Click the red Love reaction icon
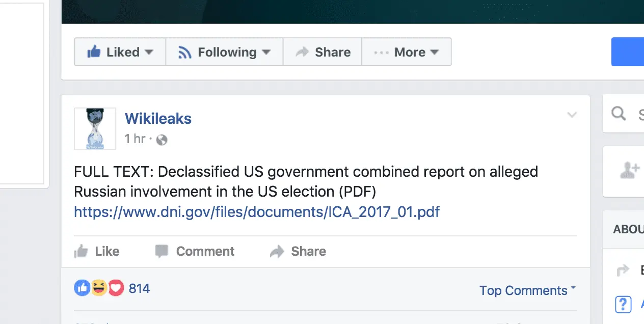Viewport: 644px width, 324px height. point(116,288)
